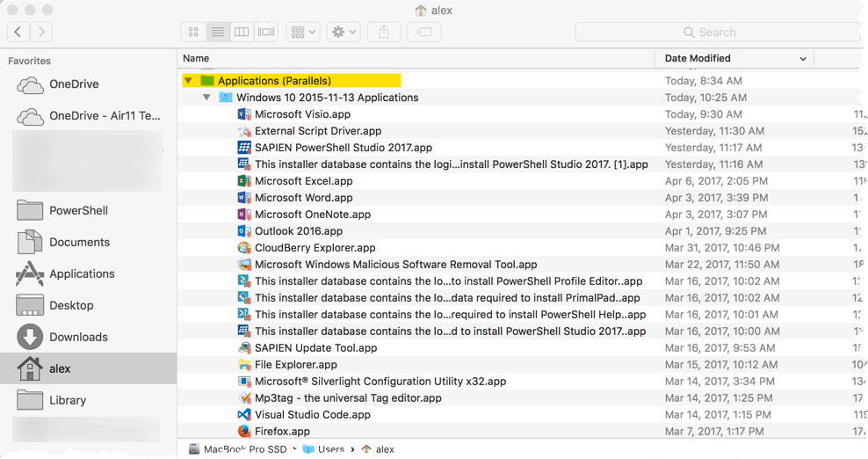Select the Visual Studio Code.app icon

click(x=243, y=415)
